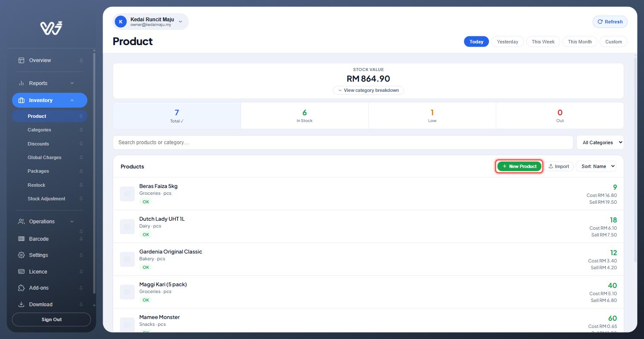Viewport: 644px width, 339px height.
Task: Refresh the product page
Action: pos(610,22)
